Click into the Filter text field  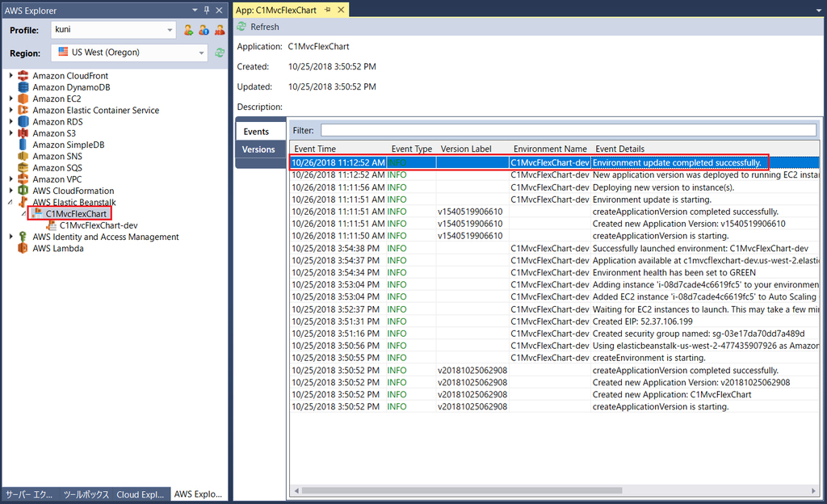click(x=569, y=130)
